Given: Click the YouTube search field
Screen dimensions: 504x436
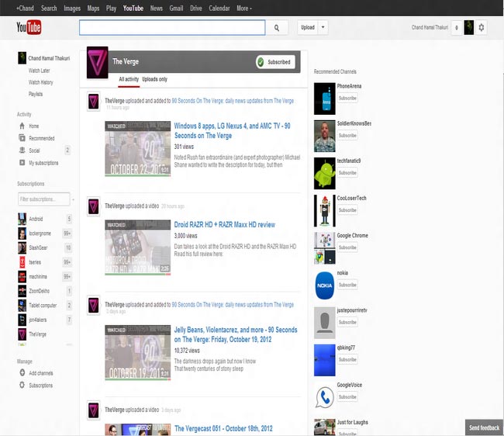Looking at the screenshot, I should coord(172,28).
